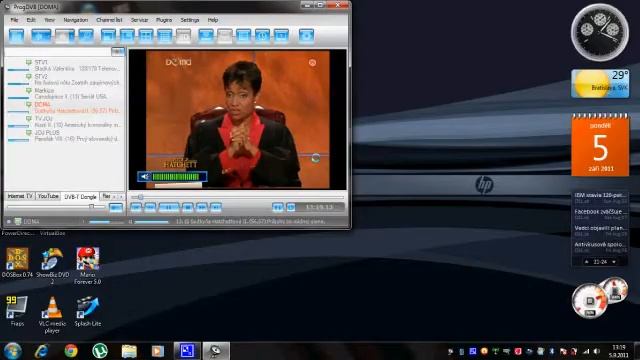Open Mario Forever 5.0 desktop shortcut
This screenshot has width=640, height=360.
88,266
